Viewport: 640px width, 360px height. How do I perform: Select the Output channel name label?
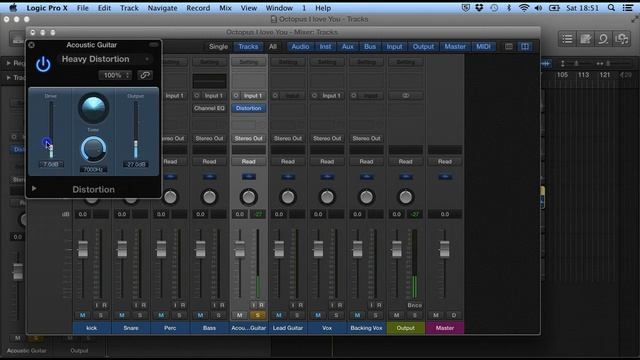click(x=405, y=328)
